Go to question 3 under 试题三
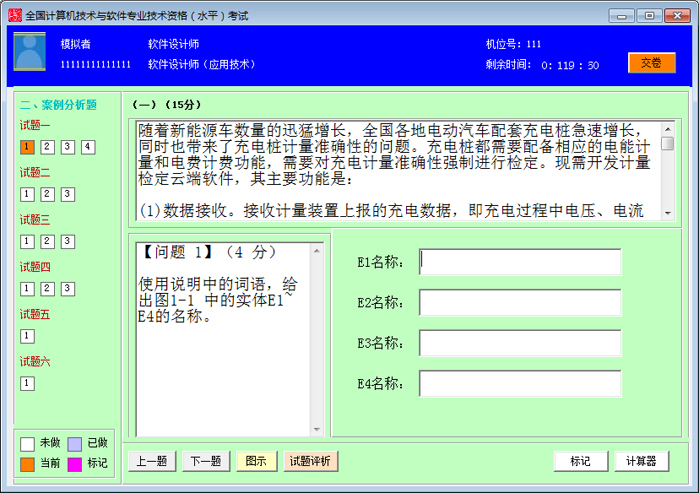The width and height of the screenshot is (699, 493). point(67,241)
